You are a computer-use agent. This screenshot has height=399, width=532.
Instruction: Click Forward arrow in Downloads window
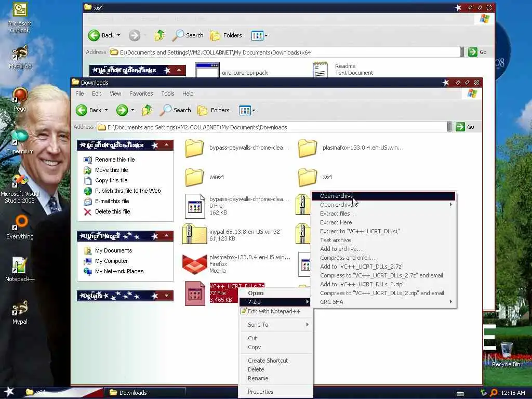point(122,110)
